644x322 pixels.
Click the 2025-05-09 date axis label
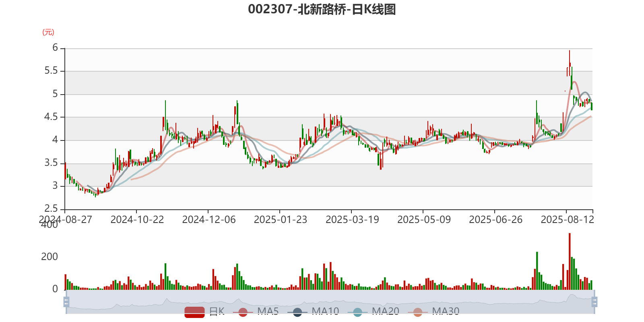click(x=424, y=220)
